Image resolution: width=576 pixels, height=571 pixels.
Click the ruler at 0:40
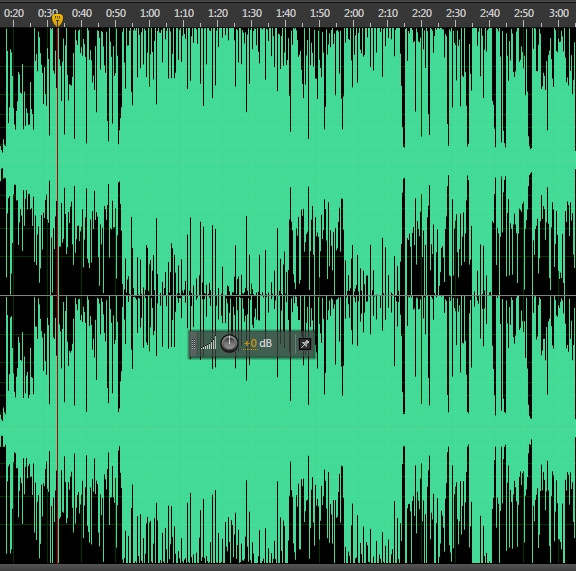82,14
